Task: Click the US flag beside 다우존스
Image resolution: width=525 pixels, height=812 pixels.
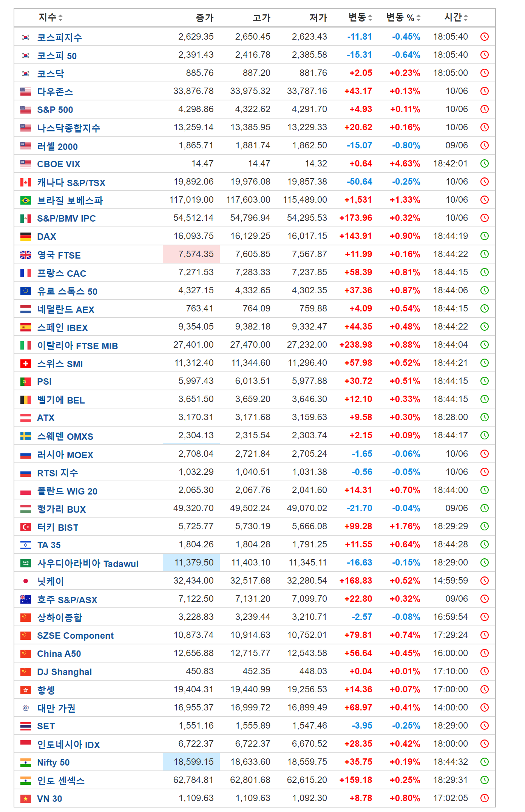Action: tap(26, 92)
